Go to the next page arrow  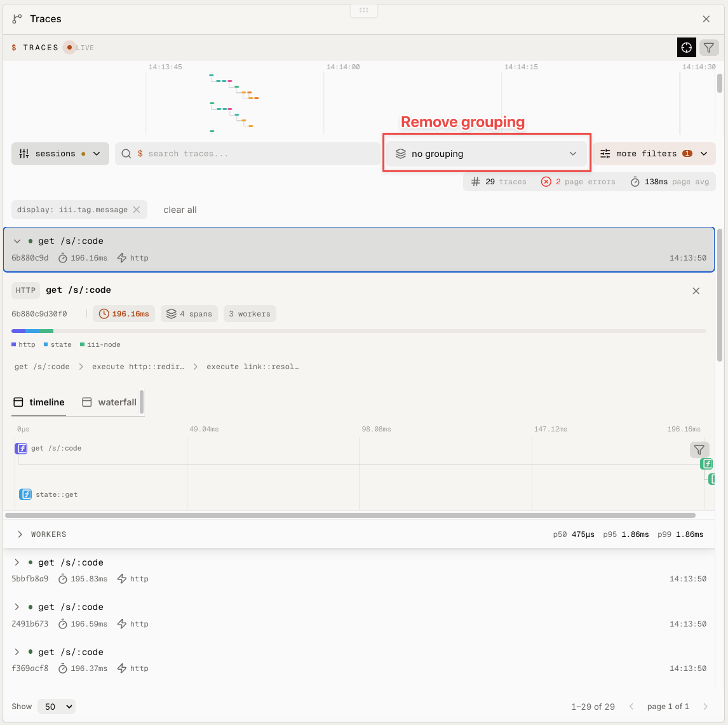tap(705, 707)
